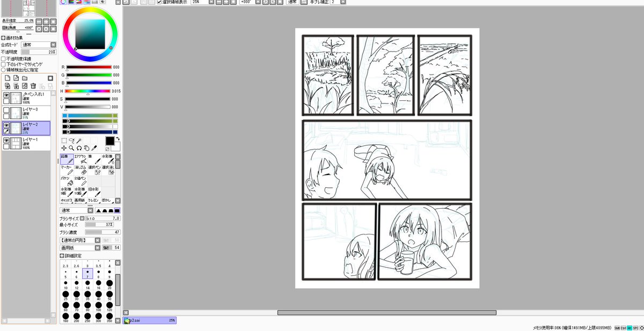Select brush size 100 preset
This screenshot has width=644, height=331.
[x=99, y=307]
